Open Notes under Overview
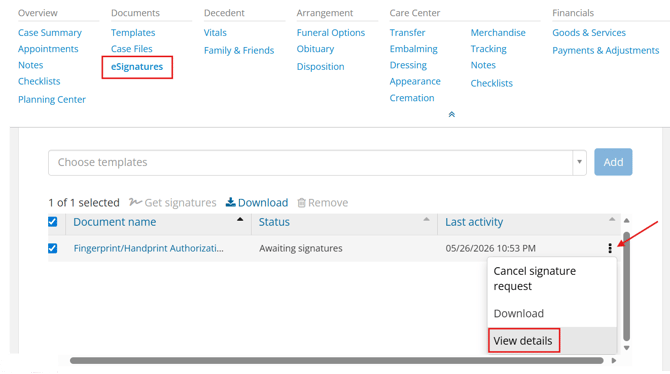Viewport: 670px width, 374px height. (31, 65)
